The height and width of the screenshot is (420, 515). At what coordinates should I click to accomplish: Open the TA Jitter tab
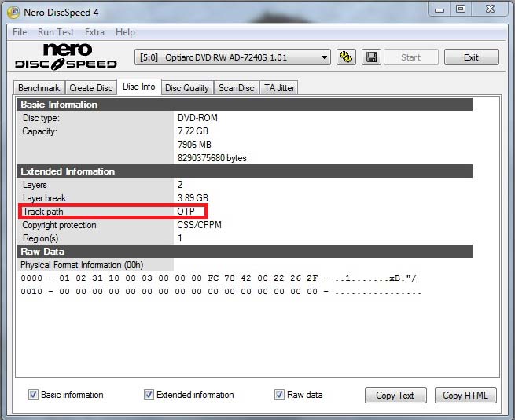279,88
